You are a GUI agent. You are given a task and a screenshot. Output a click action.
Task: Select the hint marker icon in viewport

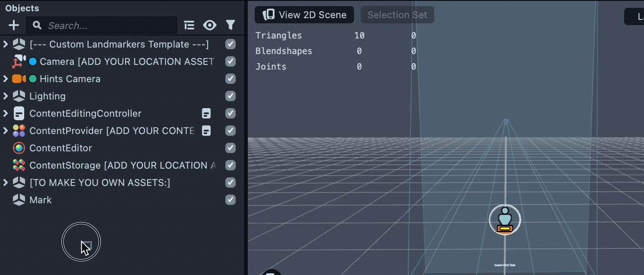click(x=505, y=220)
